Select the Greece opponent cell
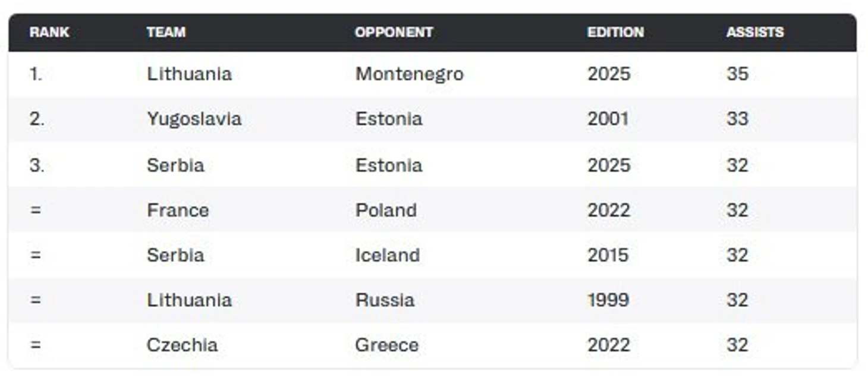The height and width of the screenshot is (386, 868). [x=387, y=345]
